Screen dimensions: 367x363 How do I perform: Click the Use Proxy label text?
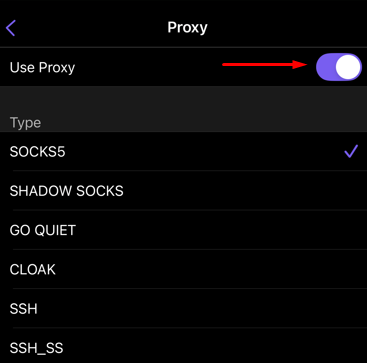(x=42, y=68)
